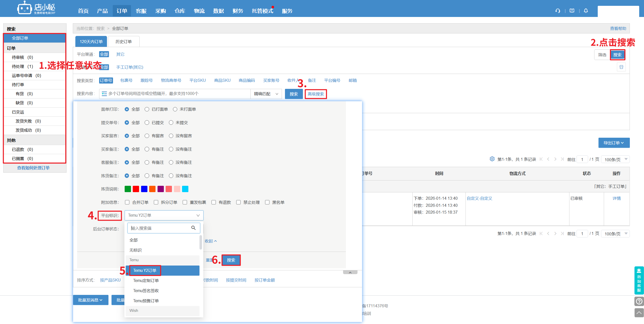This screenshot has width=644, height=324.
Task: Select Temu定制订单 from the list
Action: (146, 280)
